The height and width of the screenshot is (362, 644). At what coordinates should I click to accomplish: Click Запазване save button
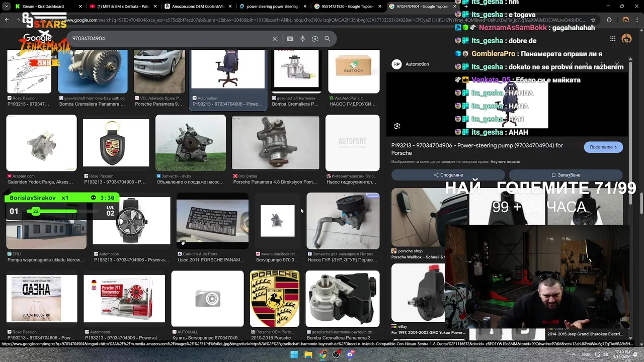566,175
